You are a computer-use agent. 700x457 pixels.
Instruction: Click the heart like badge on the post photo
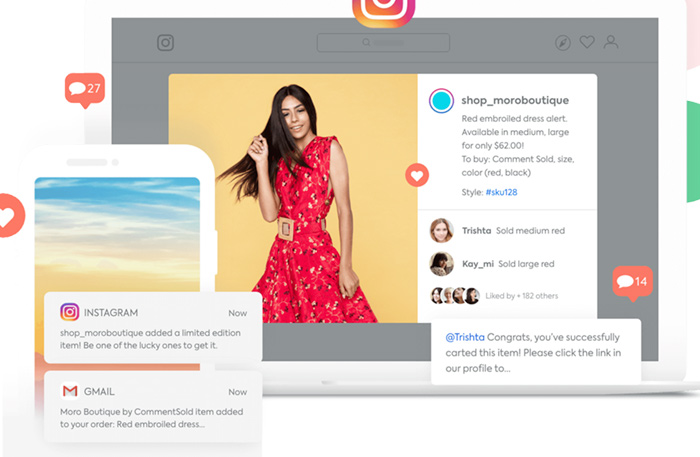pos(417,175)
